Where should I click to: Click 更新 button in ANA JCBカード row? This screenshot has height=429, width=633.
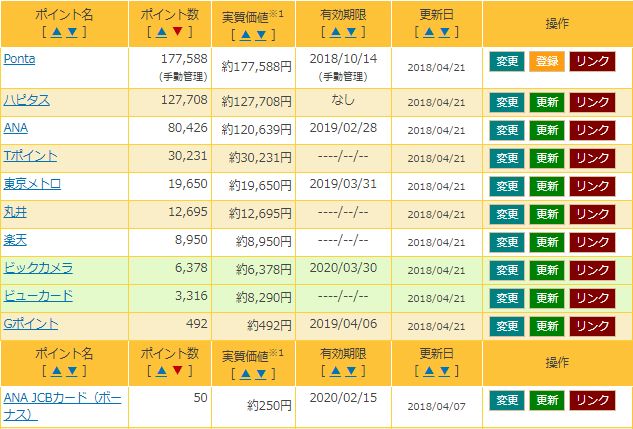click(x=547, y=400)
